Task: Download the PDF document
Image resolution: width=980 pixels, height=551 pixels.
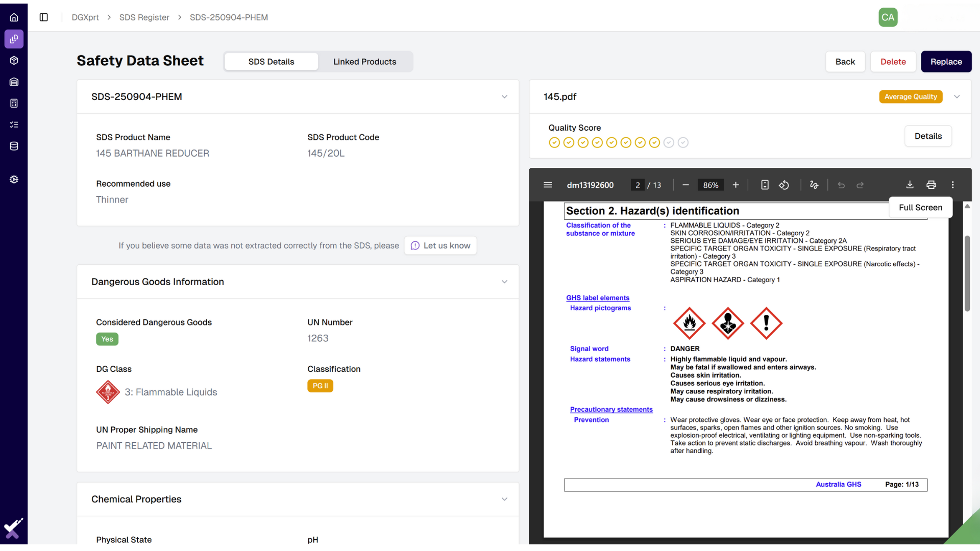Action: pyautogui.click(x=910, y=185)
